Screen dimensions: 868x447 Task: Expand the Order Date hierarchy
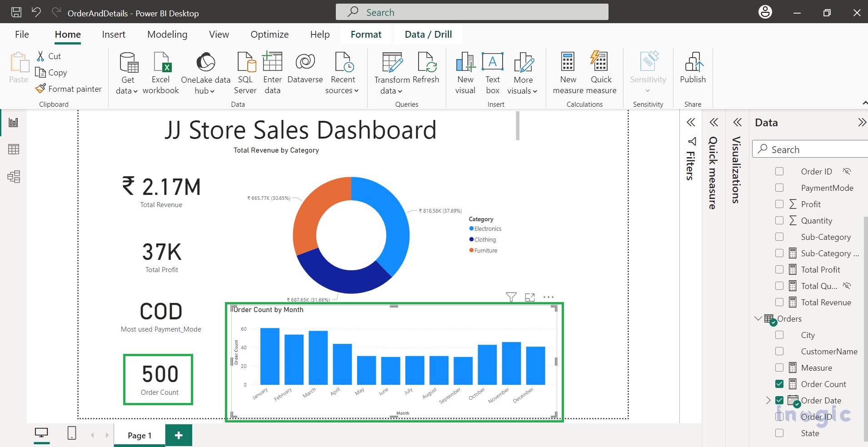[768, 400]
